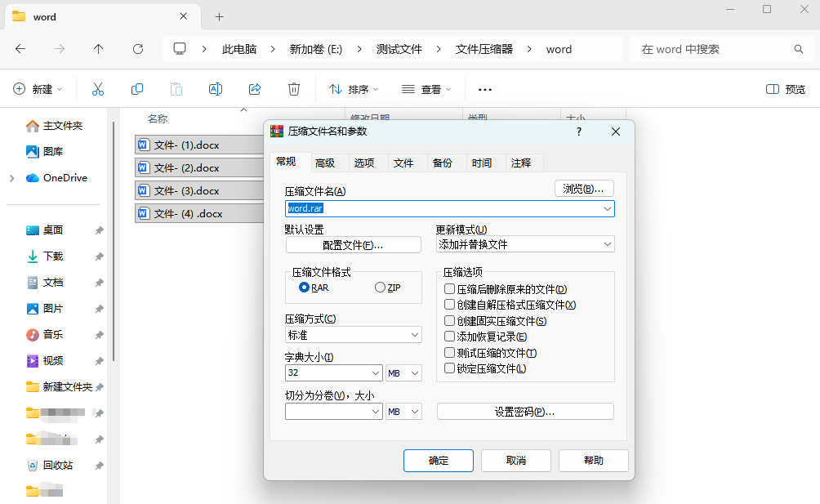
Task: Select file 文件- (2).docx
Action: click(x=199, y=167)
